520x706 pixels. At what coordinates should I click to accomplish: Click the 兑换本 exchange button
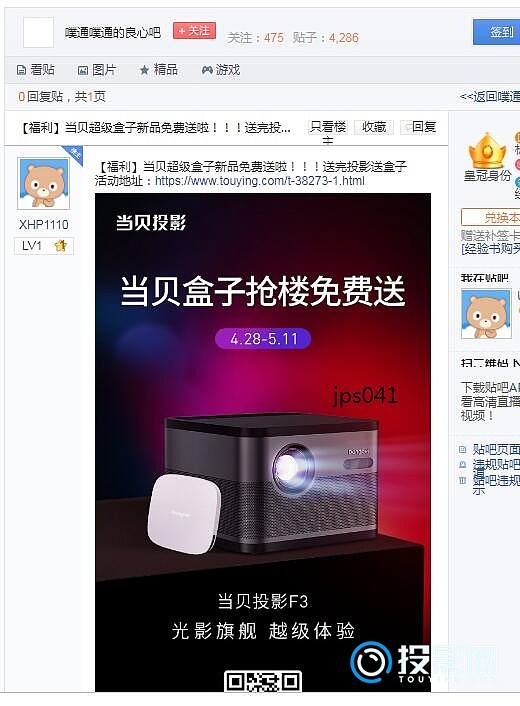coord(491,218)
